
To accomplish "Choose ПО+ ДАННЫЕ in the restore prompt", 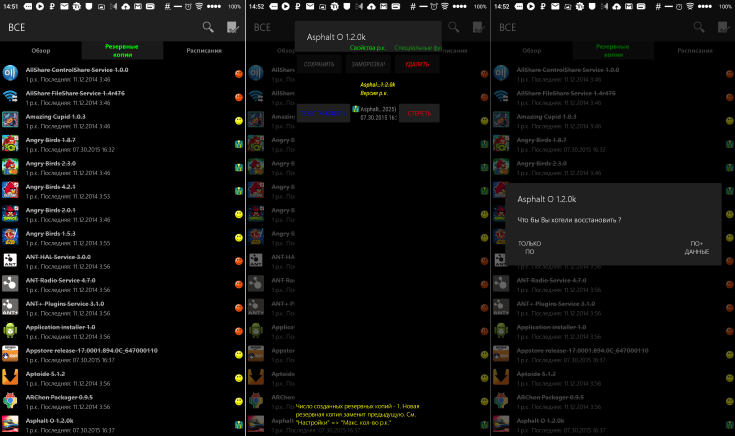I will [697, 248].
